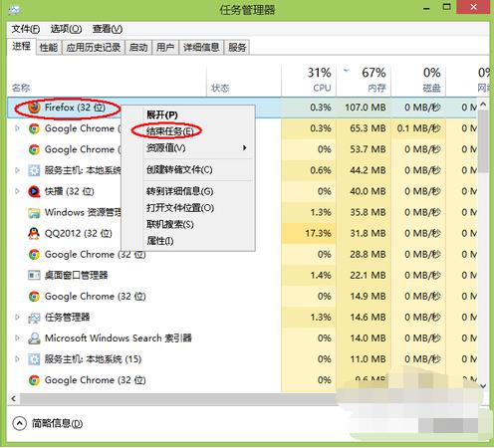Click the 快播 (32 位) player icon
This screenshot has width=494, height=448.
(34, 191)
